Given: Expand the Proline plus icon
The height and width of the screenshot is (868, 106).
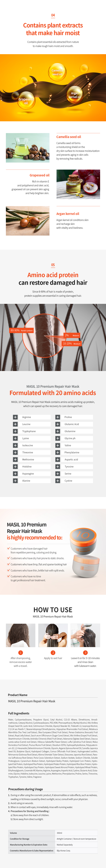Looking at the screenshot, I should pos(58,417).
